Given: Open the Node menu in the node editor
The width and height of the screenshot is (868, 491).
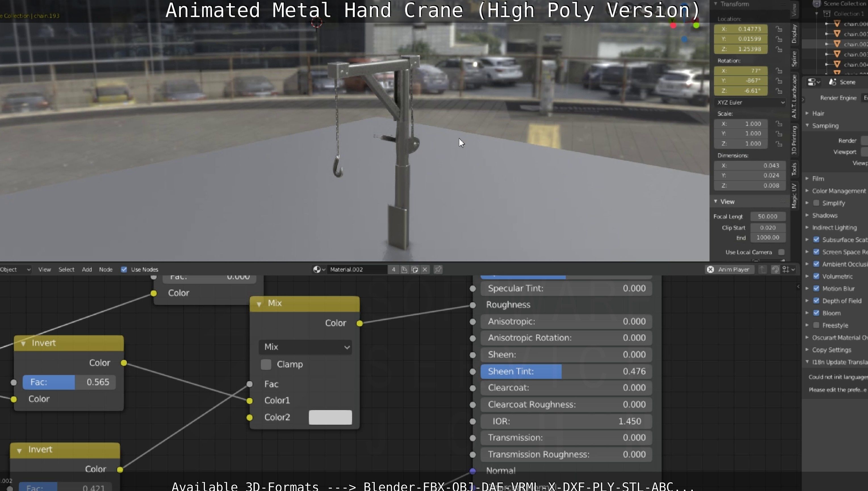Looking at the screenshot, I should (105, 269).
